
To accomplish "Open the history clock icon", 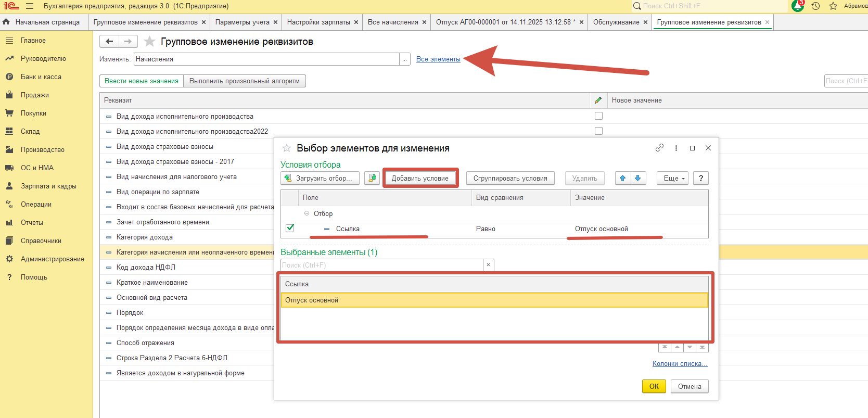I will point(815,6).
